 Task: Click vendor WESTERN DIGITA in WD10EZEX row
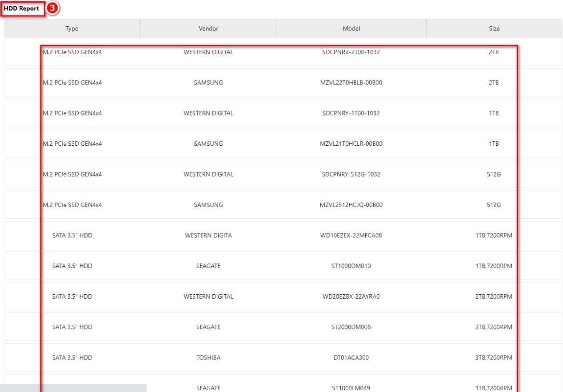point(208,236)
